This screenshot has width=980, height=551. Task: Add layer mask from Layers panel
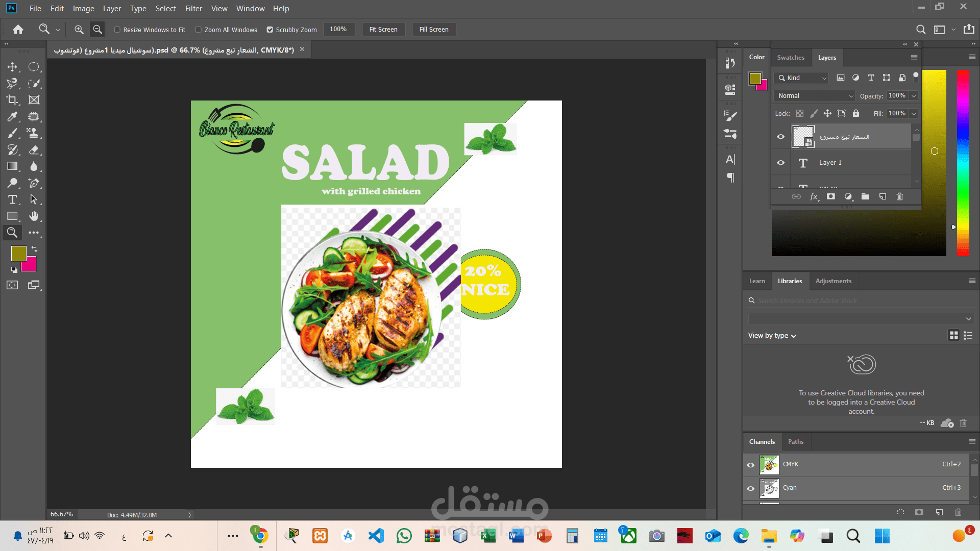tap(831, 196)
